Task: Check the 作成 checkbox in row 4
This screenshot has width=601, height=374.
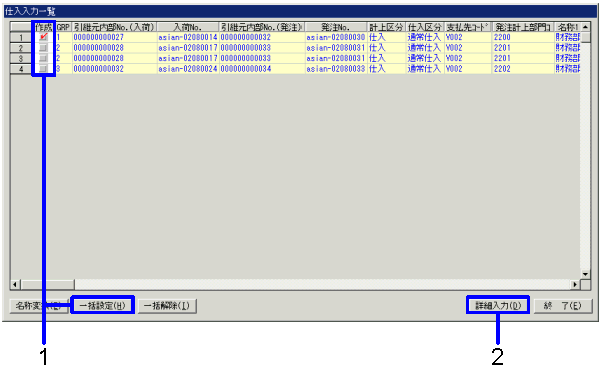Action: (x=43, y=69)
